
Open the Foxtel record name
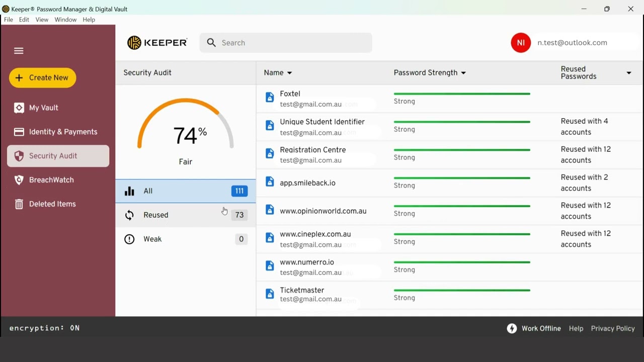coord(290,94)
